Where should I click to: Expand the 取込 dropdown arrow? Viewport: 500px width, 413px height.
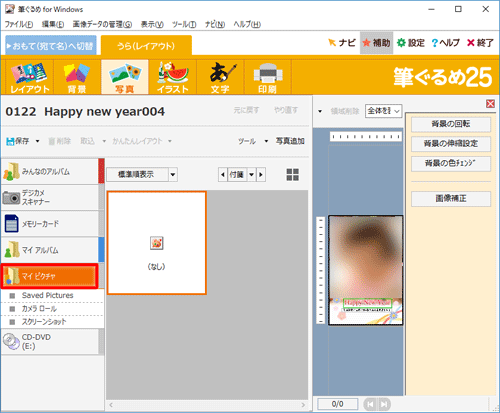[104, 141]
